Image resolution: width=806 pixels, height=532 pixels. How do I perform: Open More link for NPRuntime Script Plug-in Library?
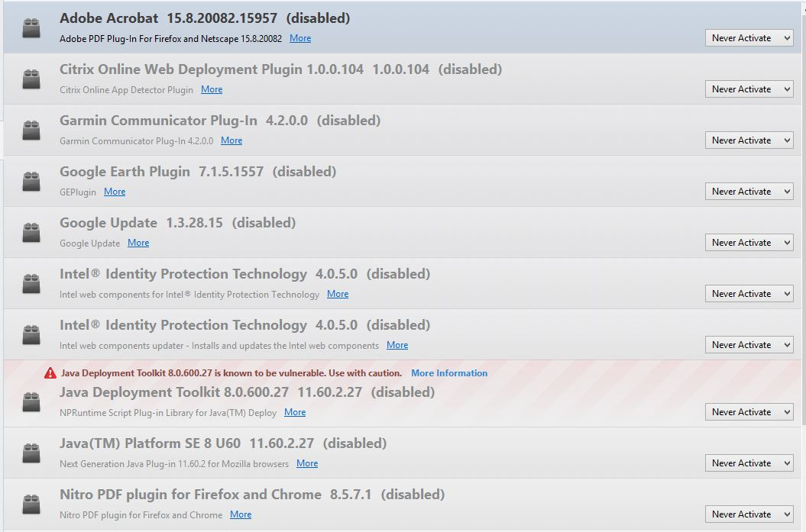point(295,412)
